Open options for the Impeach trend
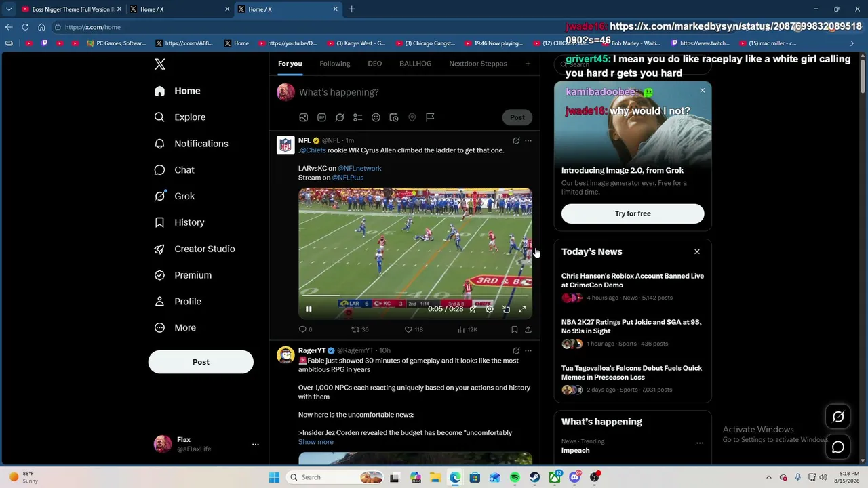868x488 pixels. (x=700, y=443)
